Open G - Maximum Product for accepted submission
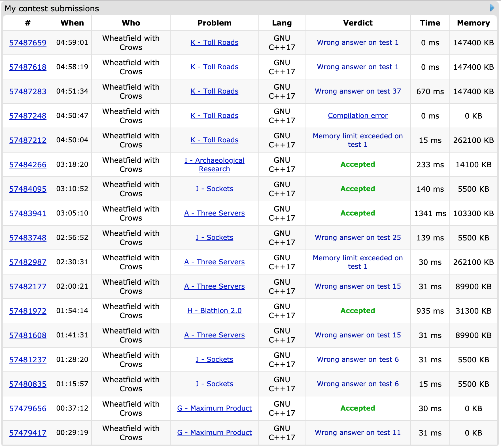501x448 pixels. pyautogui.click(x=214, y=408)
